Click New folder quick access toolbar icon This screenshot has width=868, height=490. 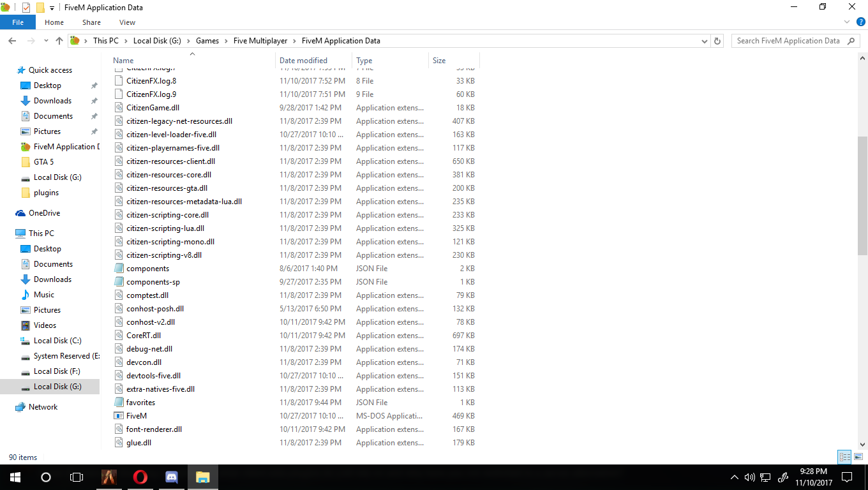point(40,8)
